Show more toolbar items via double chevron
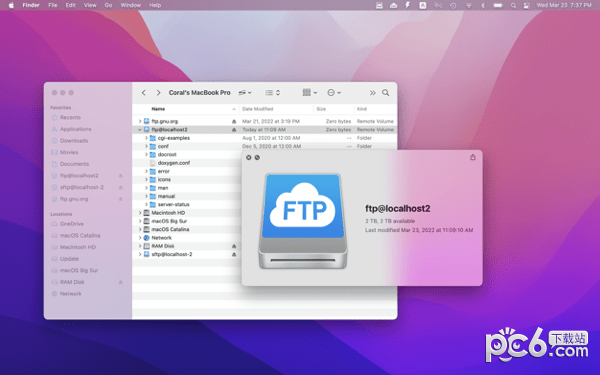The image size is (600, 375). [372, 93]
